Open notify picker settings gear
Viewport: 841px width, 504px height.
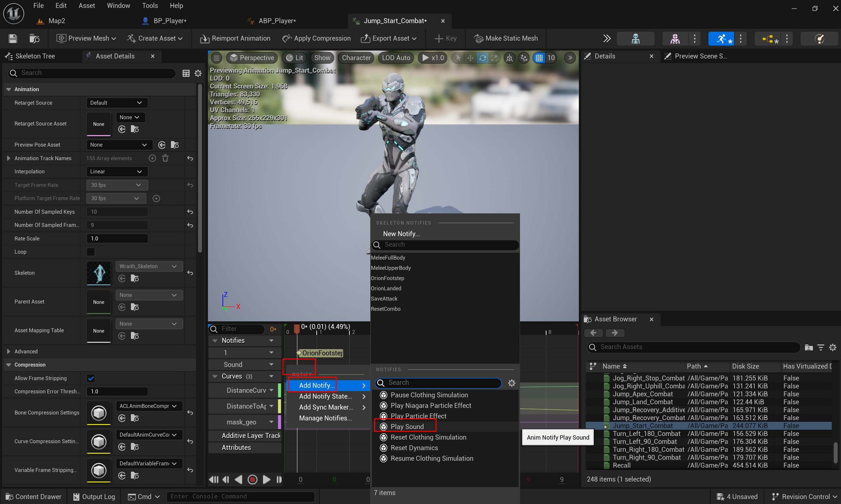click(x=512, y=383)
